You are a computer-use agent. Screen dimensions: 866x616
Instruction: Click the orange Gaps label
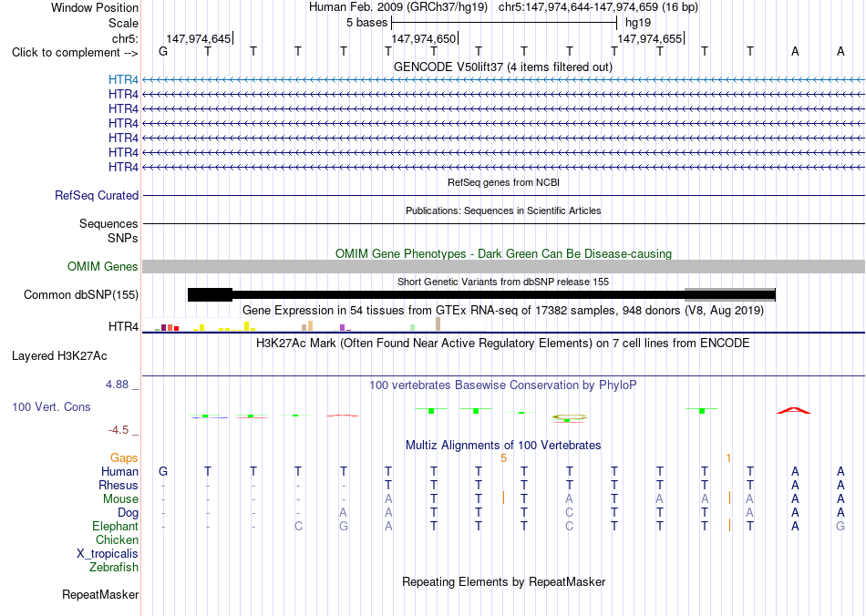tap(124, 457)
